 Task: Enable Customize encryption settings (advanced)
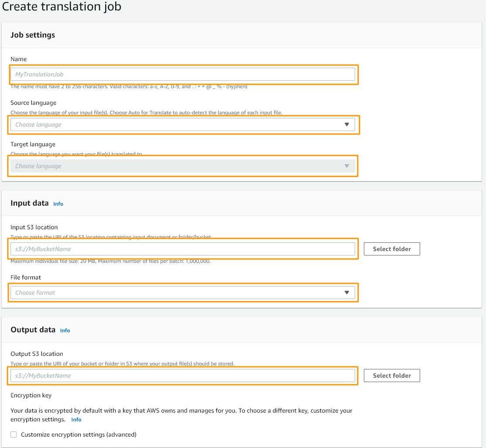coord(13,434)
